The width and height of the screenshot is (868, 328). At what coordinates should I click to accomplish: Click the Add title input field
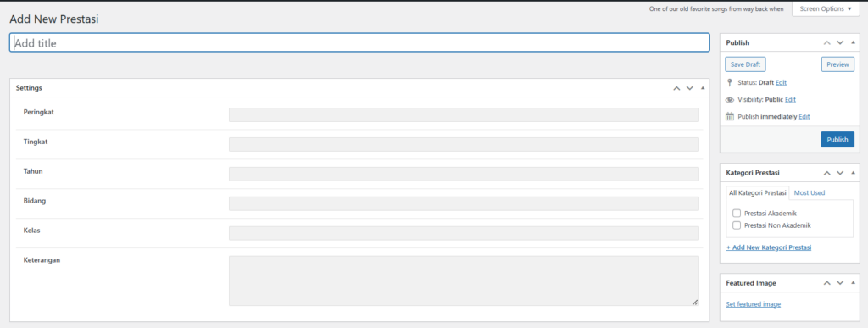tap(359, 43)
